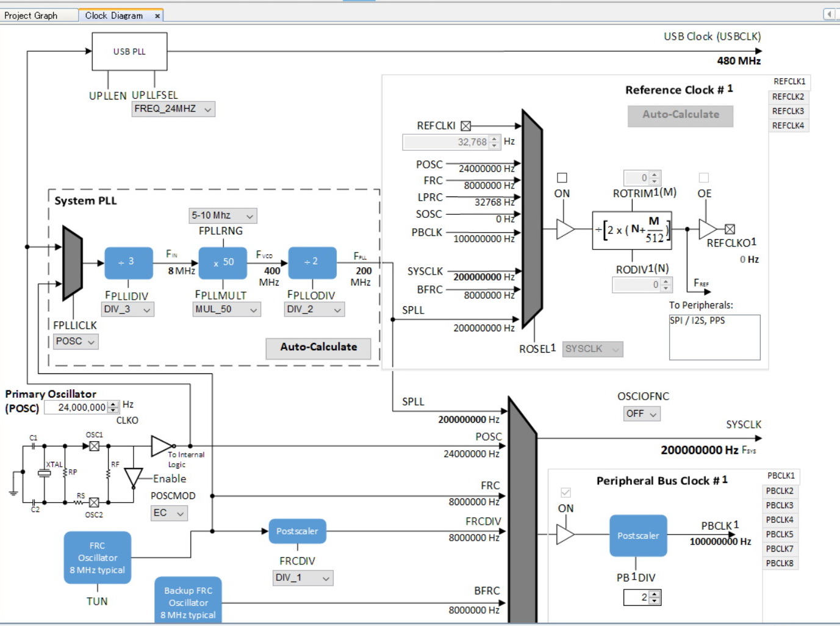Select the PBCLK3 tab

tap(780, 505)
